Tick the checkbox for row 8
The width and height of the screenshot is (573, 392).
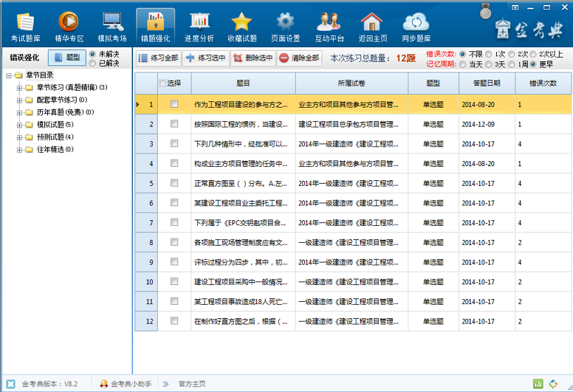coord(175,242)
